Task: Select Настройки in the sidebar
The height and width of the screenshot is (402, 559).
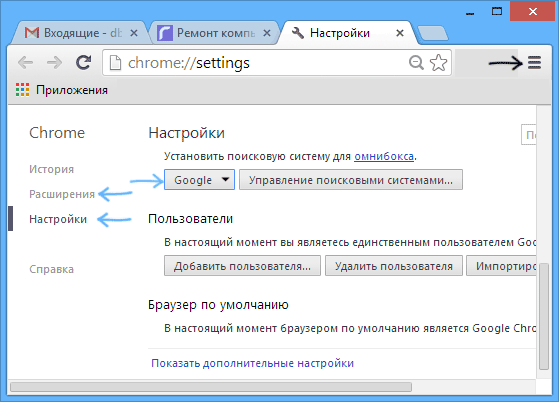Action: pos(58,219)
